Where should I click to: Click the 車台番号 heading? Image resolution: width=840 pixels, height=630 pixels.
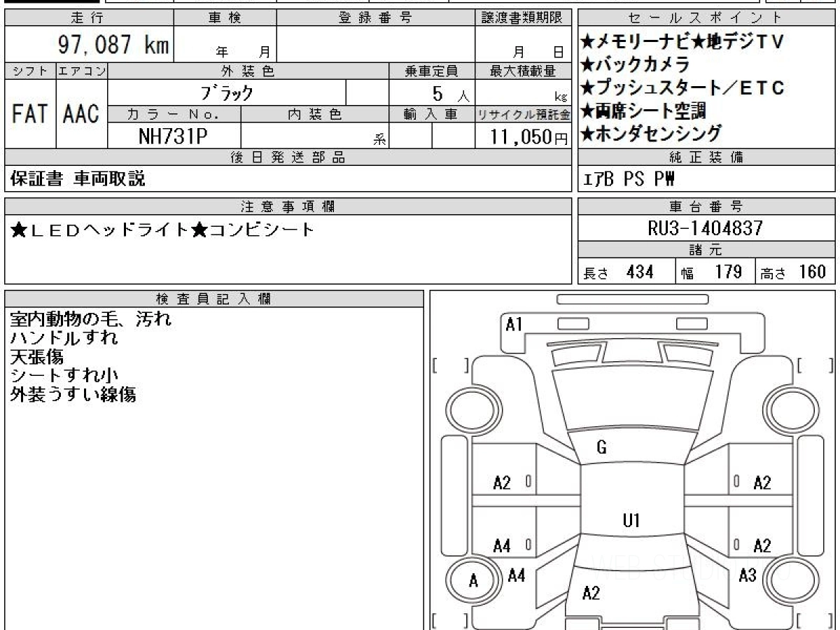point(706,206)
